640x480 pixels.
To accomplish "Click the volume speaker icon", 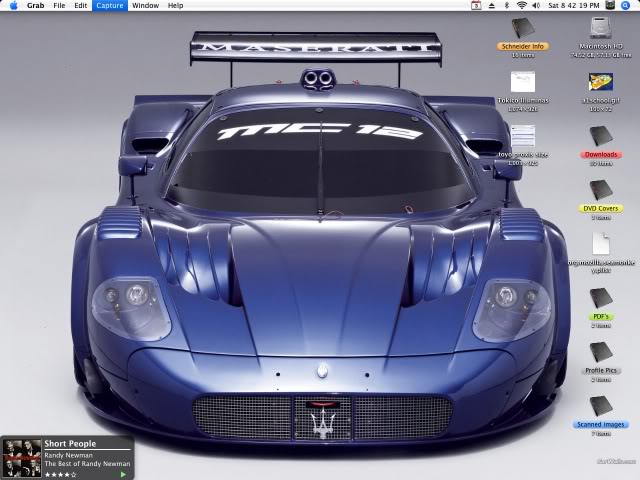I will tap(536, 6).
